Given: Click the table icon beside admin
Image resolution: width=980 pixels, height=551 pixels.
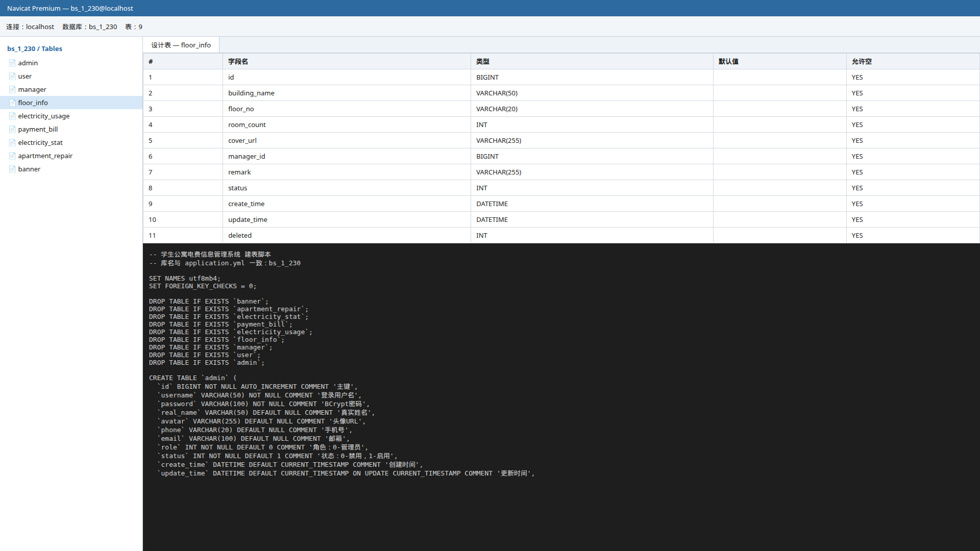Looking at the screenshot, I should [12, 63].
